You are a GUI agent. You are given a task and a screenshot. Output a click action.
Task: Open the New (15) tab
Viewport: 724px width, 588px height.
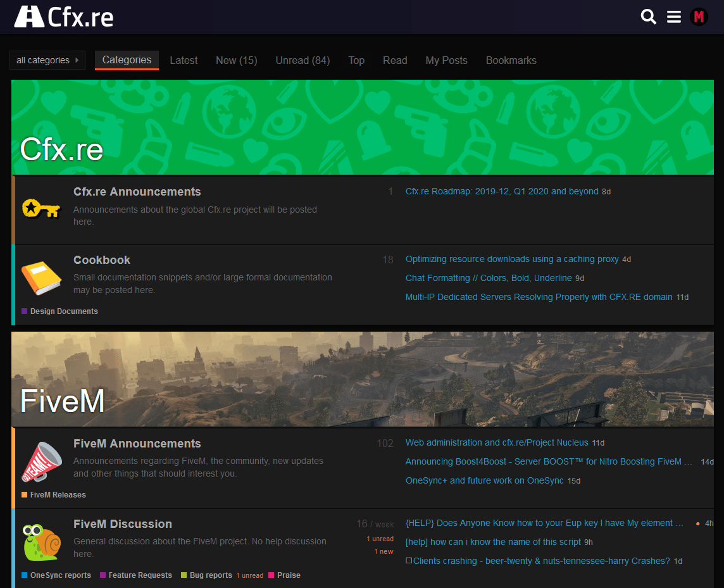coord(237,61)
